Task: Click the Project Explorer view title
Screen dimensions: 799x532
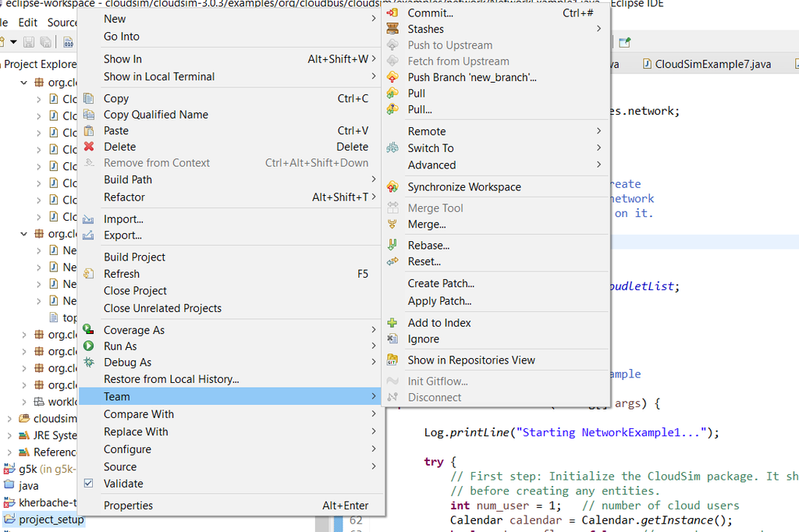Action: [x=41, y=64]
